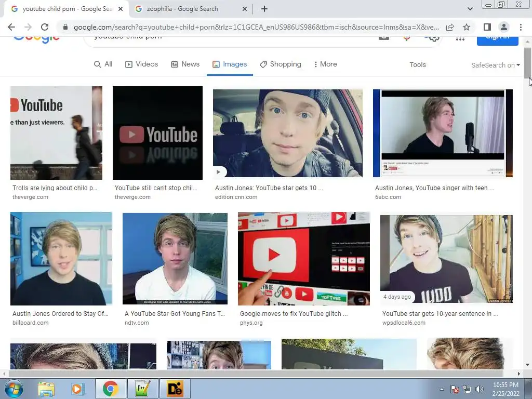Open the 'Trolls are lying about…' result caption
The height and width of the screenshot is (399, 532).
(55, 188)
